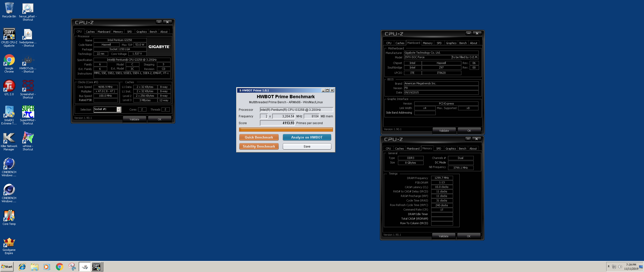Click Show Desktop button in tray
The height and width of the screenshot is (272, 644).
pos(641,267)
